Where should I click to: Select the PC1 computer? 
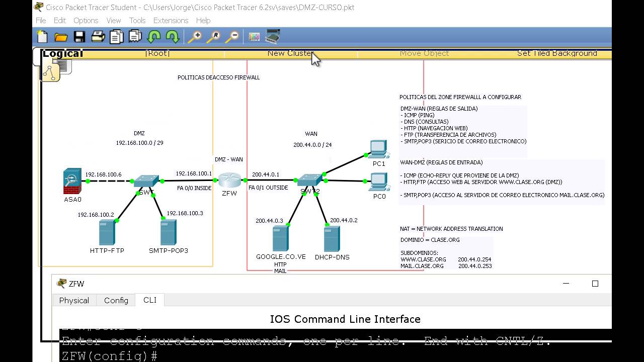378,149
